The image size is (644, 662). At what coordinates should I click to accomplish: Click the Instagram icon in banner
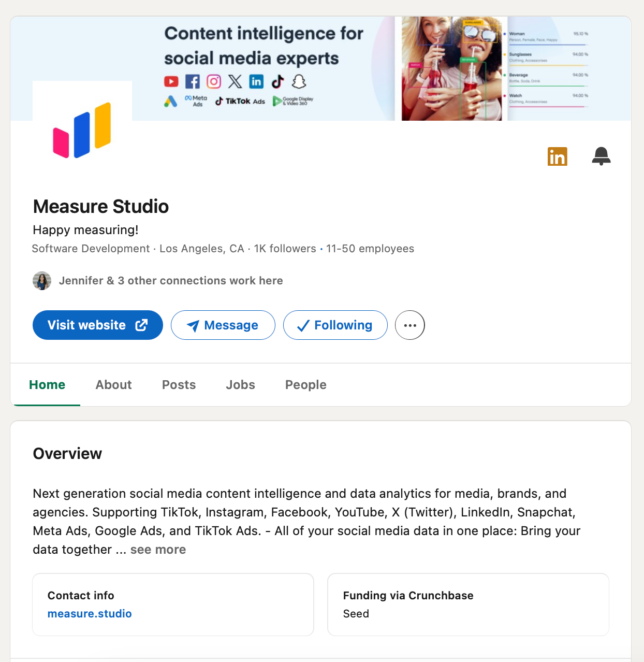click(x=214, y=82)
